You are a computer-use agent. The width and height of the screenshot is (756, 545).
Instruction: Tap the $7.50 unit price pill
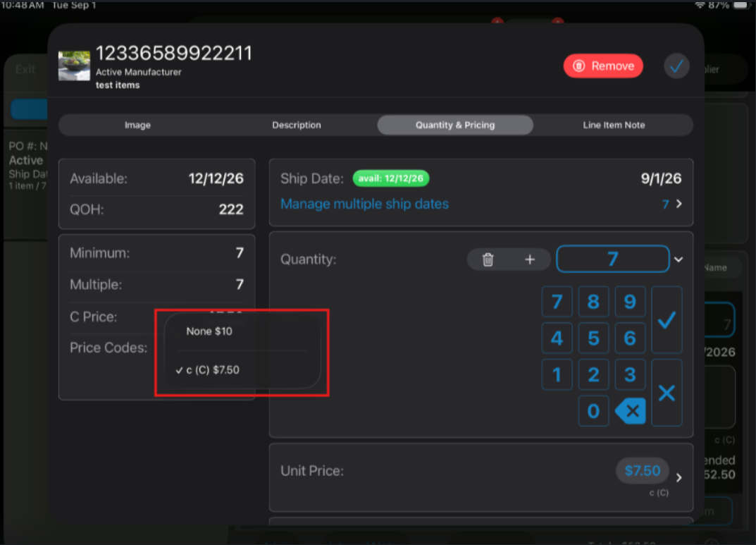point(643,471)
